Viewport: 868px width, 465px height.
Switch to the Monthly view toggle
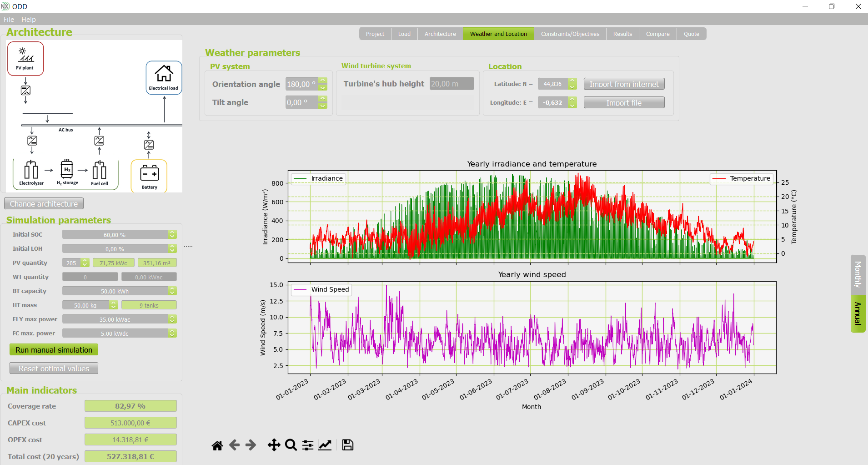click(858, 274)
